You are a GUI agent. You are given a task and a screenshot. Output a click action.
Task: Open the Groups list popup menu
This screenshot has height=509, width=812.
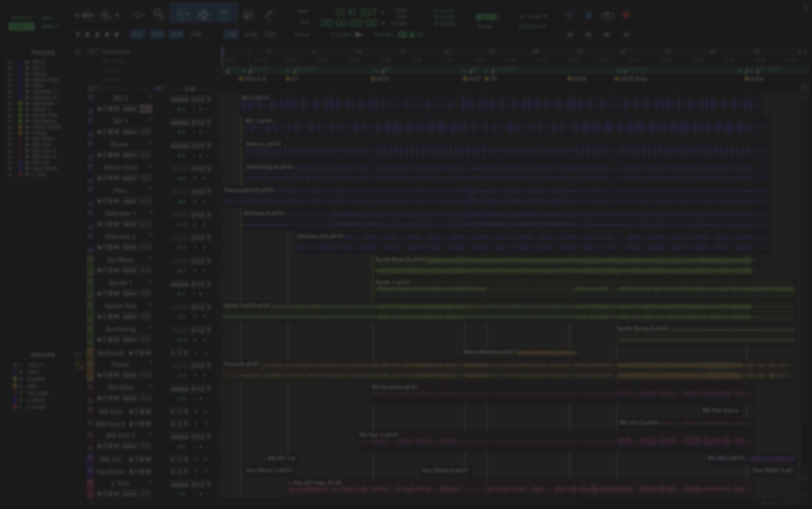point(78,355)
